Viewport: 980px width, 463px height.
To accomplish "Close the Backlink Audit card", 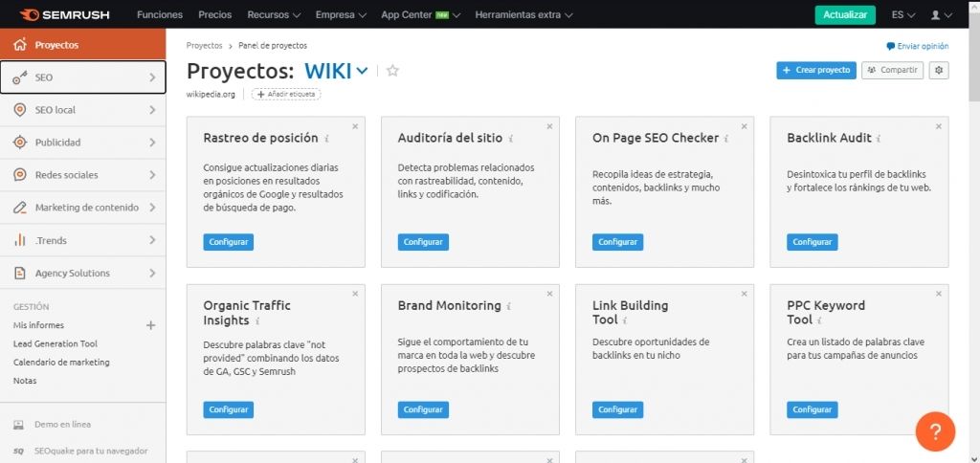I will click(938, 126).
